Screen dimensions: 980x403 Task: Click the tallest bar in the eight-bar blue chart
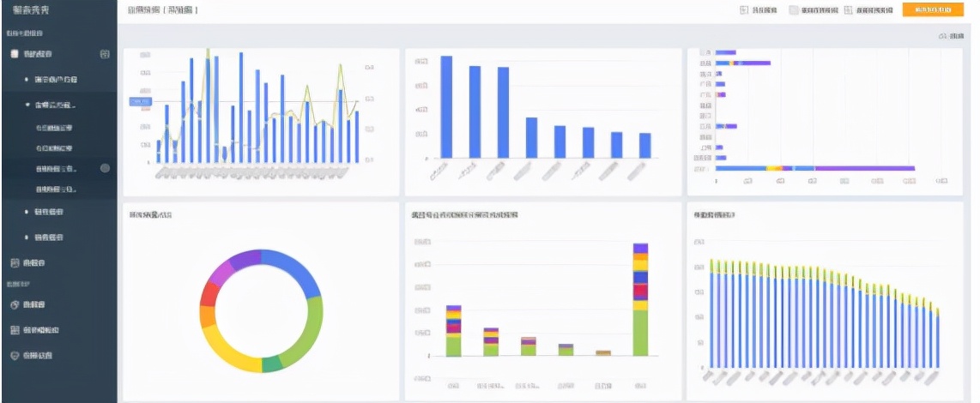446,107
